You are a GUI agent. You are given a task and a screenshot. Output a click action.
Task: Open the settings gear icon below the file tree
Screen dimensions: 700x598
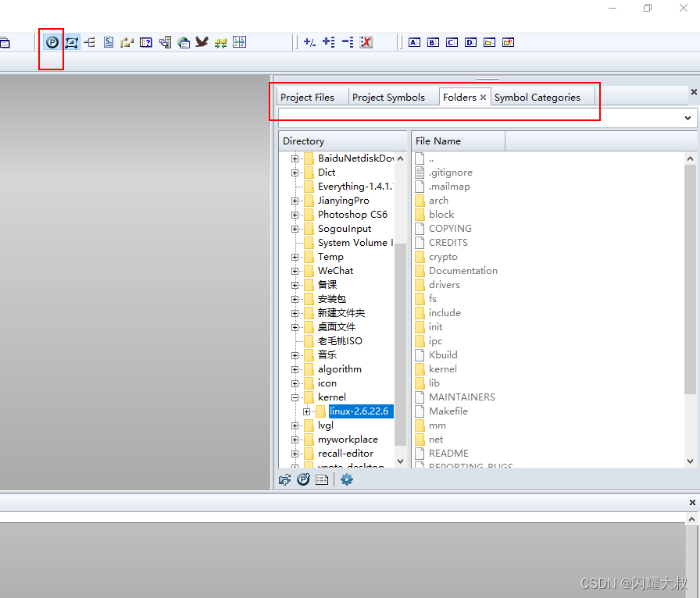point(346,479)
